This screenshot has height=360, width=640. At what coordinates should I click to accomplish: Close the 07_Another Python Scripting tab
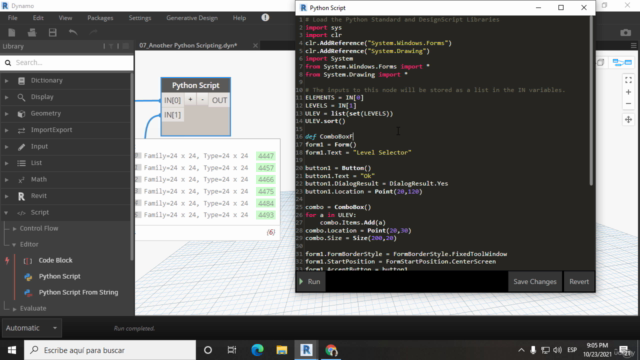pyautogui.click(x=255, y=46)
